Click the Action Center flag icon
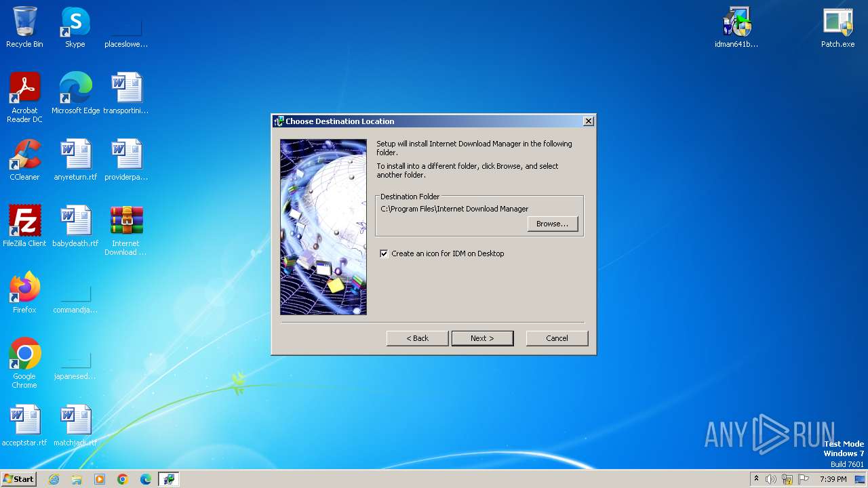The height and width of the screenshot is (488, 868). click(x=804, y=479)
